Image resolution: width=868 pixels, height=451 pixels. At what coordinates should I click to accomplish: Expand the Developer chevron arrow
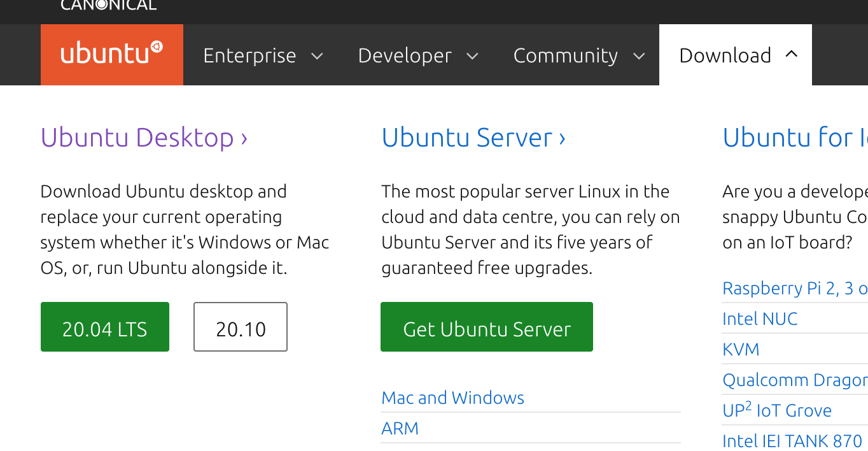pos(472,56)
